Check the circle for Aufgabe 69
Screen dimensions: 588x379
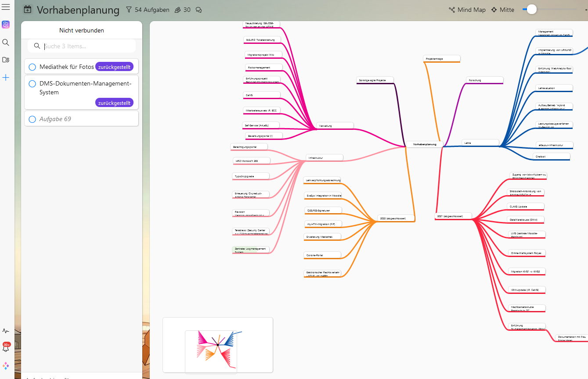tap(32, 119)
